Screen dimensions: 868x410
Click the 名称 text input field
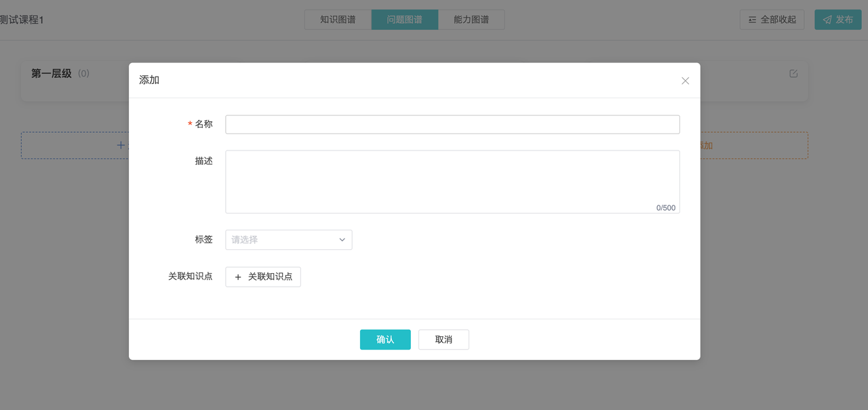[452, 125]
